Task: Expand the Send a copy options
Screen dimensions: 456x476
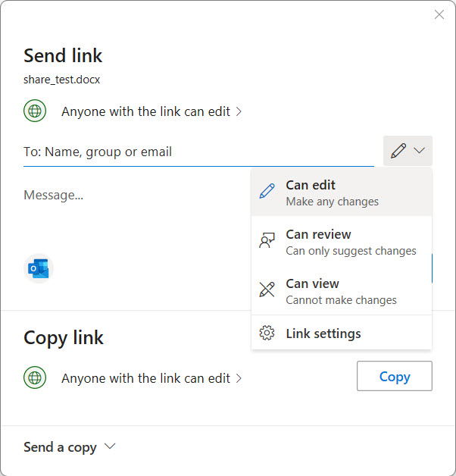Action: [70, 447]
